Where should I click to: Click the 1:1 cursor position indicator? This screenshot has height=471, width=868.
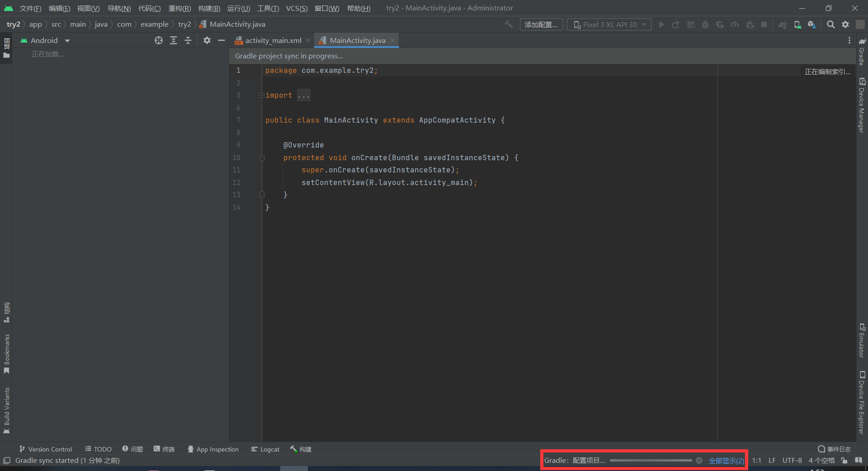(756, 460)
